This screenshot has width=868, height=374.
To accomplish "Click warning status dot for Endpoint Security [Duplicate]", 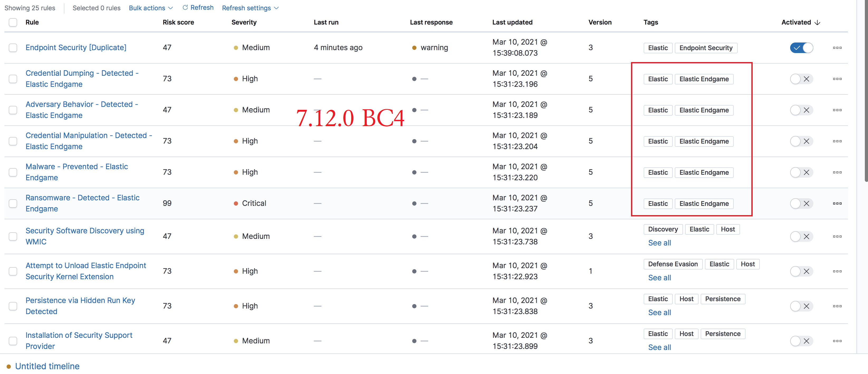I will [414, 48].
